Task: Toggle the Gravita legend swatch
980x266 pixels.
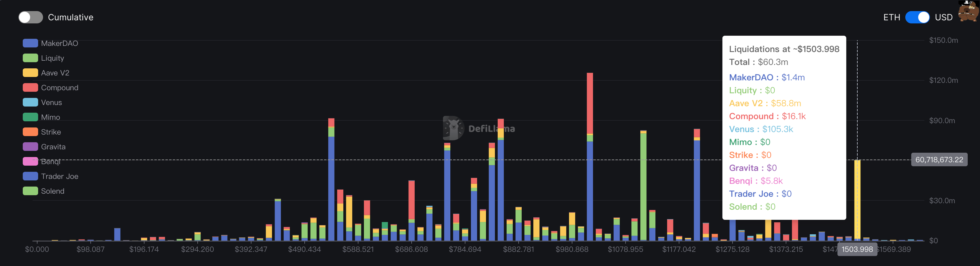Action: pos(30,147)
